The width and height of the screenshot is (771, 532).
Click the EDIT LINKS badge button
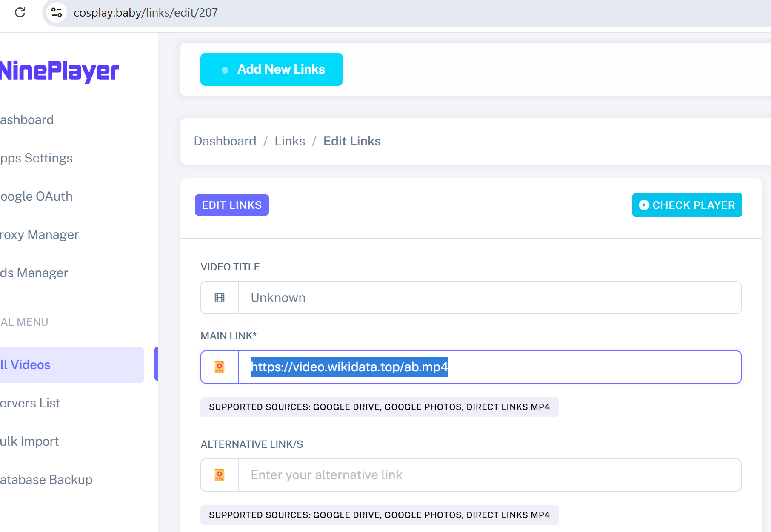(232, 205)
